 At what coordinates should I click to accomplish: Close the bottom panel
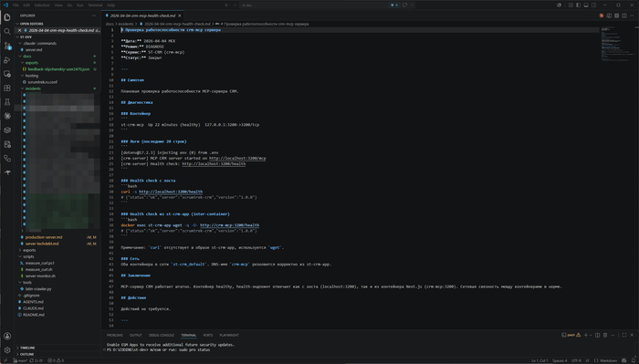632,335
